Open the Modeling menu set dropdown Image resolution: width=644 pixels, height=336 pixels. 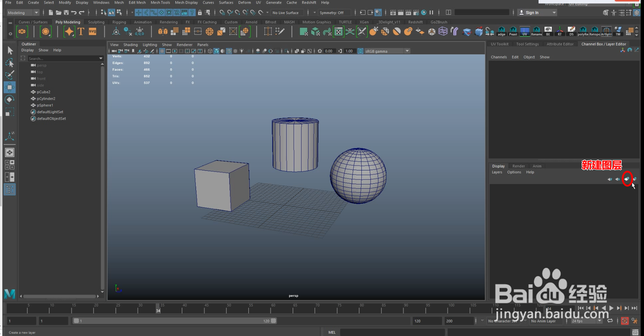tap(23, 13)
